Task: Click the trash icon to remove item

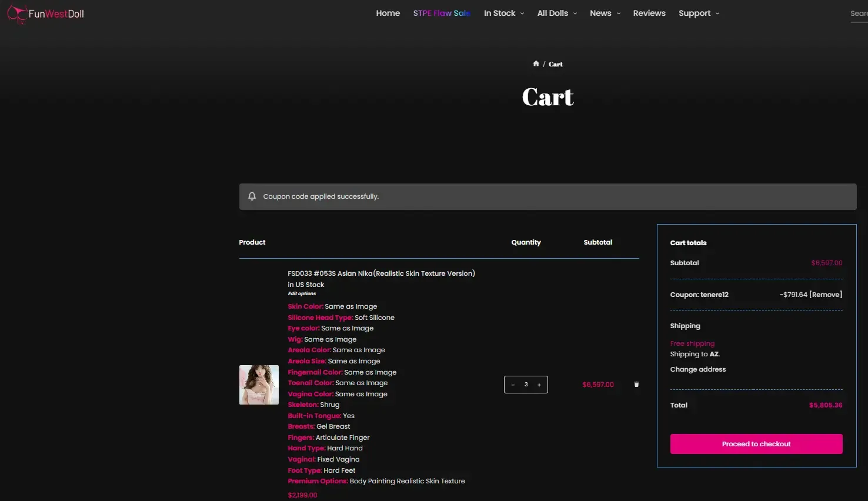Action: tap(636, 385)
